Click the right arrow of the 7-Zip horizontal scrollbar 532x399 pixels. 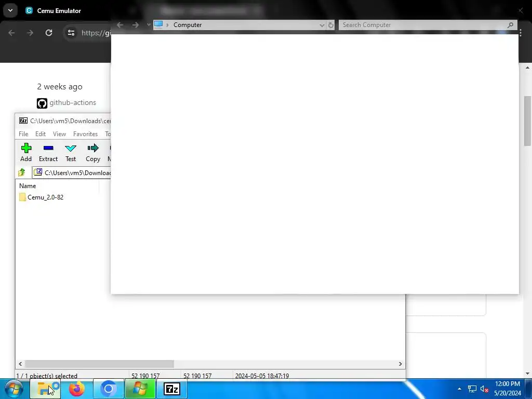(x=401, y=364)
